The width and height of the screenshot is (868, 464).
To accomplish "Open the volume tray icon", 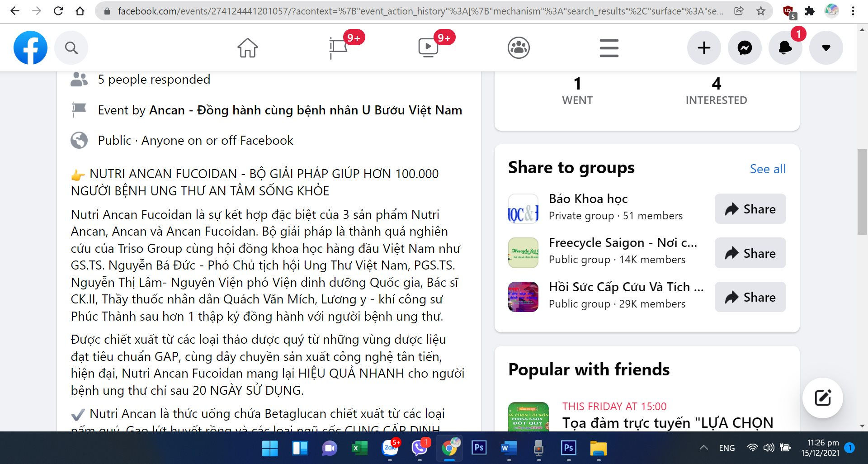I will [x=769, y=448].
